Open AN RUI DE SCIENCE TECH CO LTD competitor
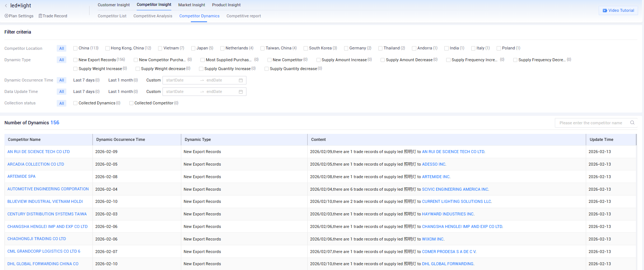Image resolution: width=644 pixels, height=270 pixels. point(39,152)
